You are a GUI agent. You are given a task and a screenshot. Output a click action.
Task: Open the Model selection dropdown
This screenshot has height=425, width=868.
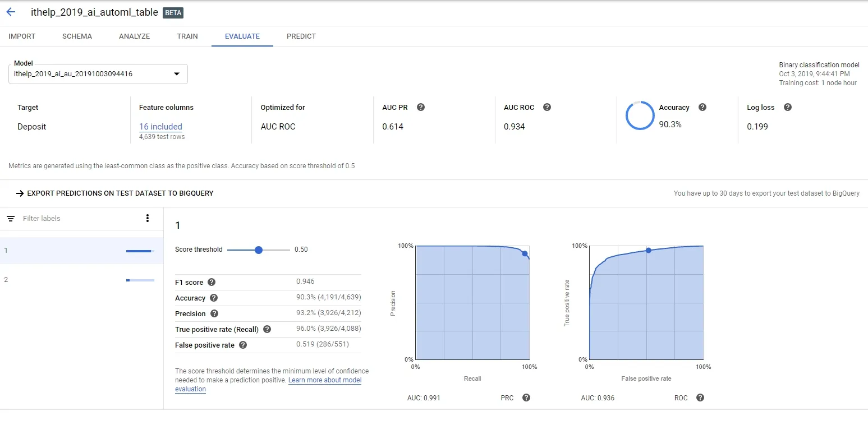coord(98,73)
